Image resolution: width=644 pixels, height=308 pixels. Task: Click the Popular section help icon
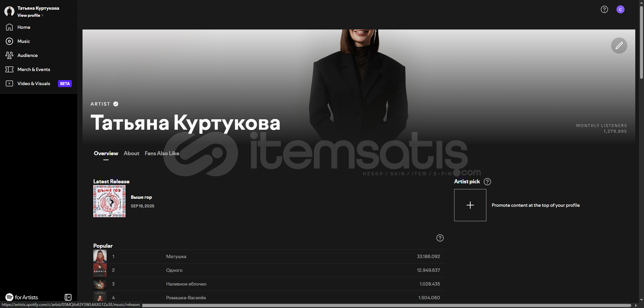click(x=440, y=238)
